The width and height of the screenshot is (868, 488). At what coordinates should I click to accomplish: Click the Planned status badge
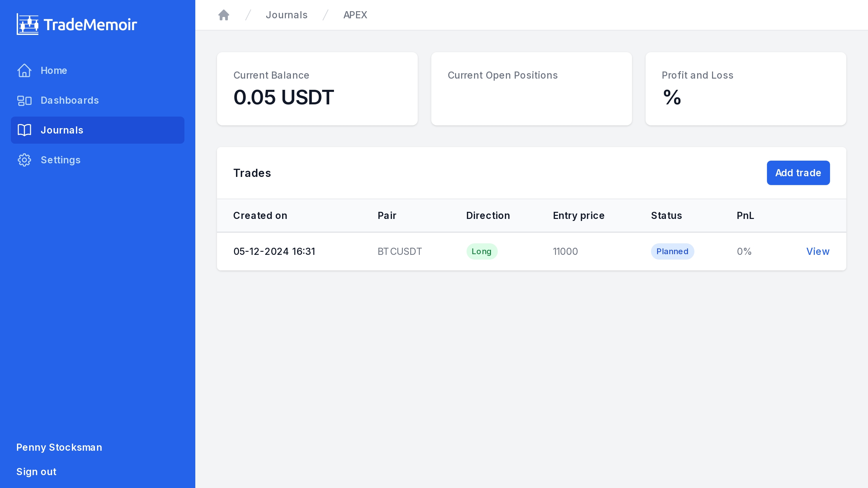672,251
